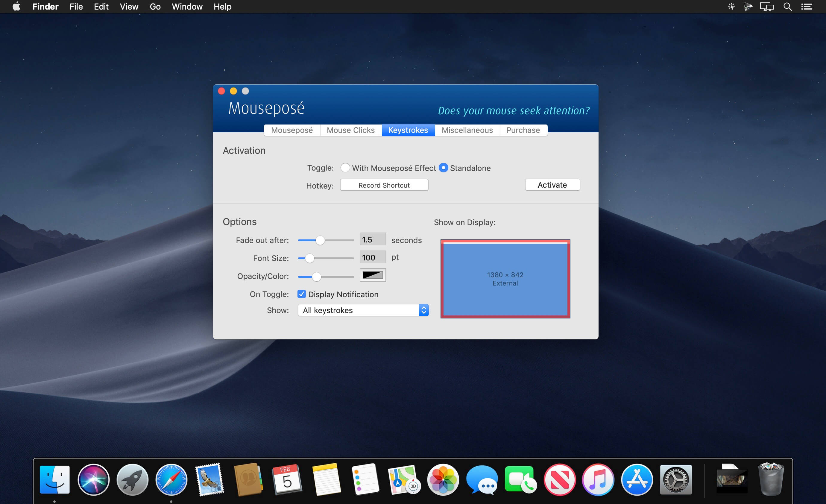Click the Font Size field showing 100
The height and width of the screenshot is (504, 826).
[x=372, y=257]
